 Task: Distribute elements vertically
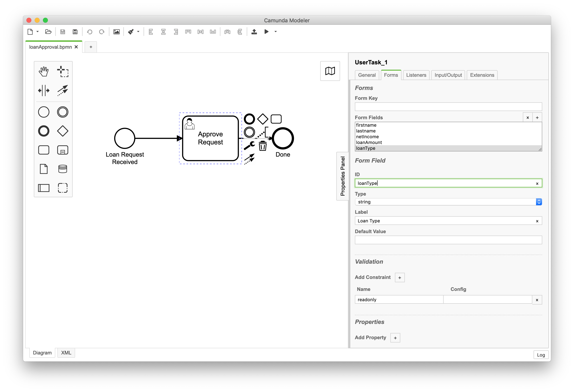click(x=240, y=32)
